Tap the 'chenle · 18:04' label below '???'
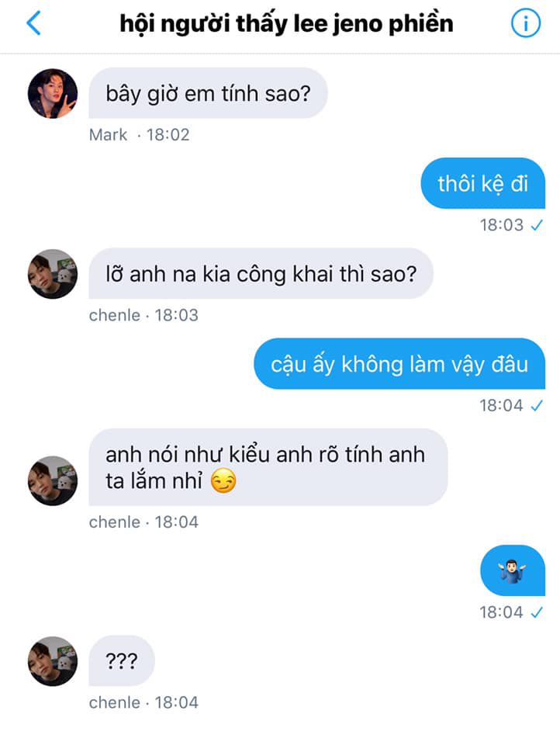The image size is (560, 745). (143, 703)
